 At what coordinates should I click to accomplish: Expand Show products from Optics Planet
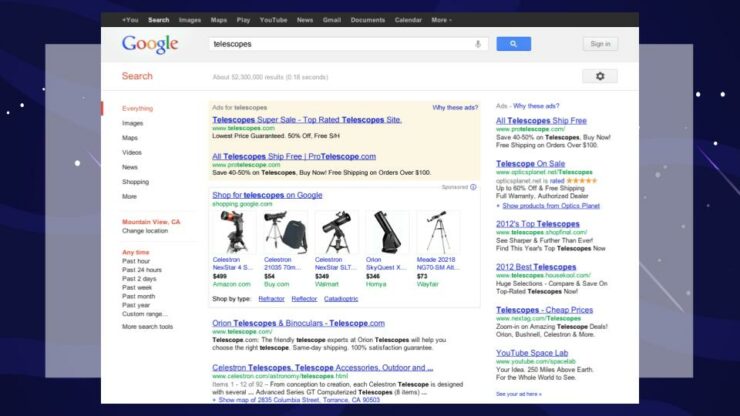click(551, 205)
